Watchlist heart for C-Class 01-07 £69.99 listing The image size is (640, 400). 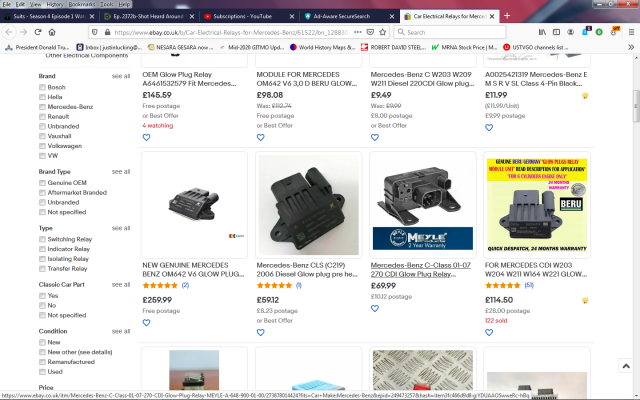[375, 309]
